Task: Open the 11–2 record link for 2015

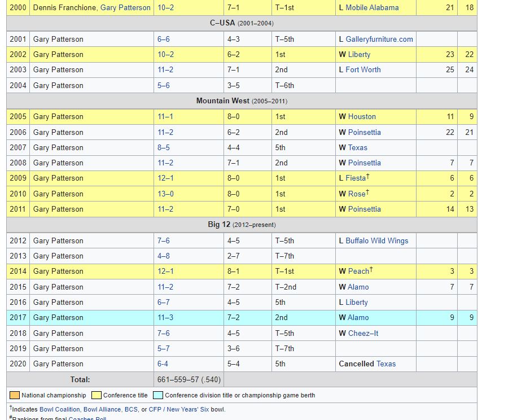Action: click(165, 287)
